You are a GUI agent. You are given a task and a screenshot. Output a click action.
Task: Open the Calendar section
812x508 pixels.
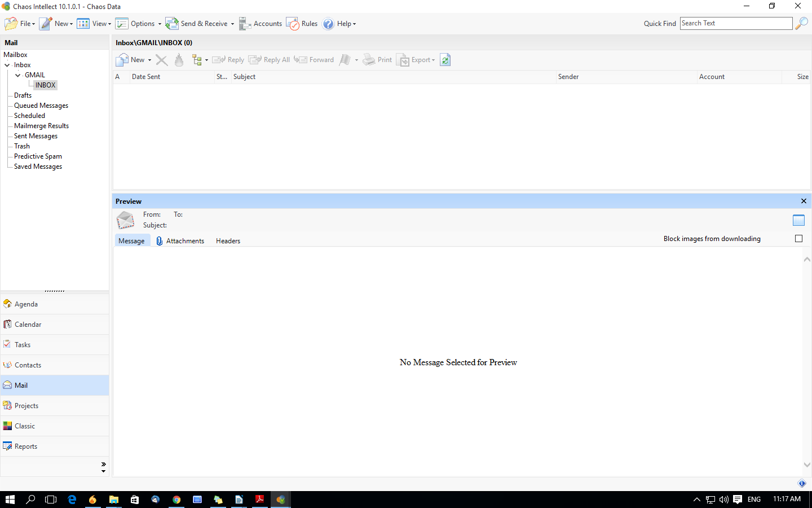pos(55,325)
